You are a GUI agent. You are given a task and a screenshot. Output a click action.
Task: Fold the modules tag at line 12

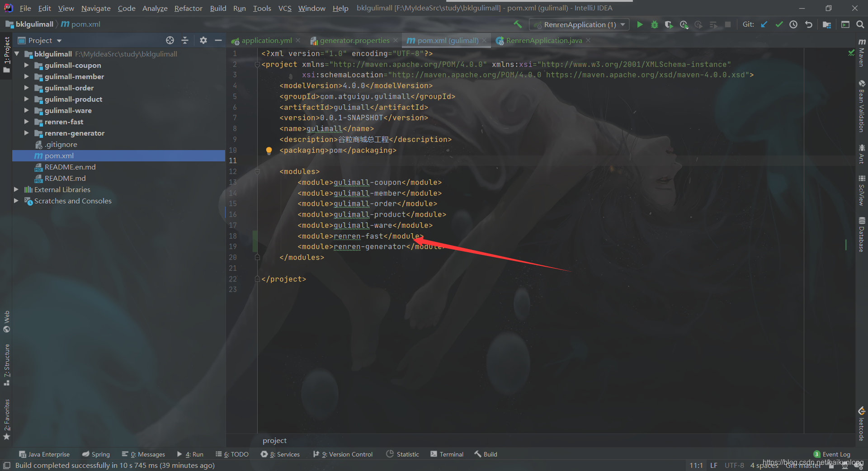(257, 172)
